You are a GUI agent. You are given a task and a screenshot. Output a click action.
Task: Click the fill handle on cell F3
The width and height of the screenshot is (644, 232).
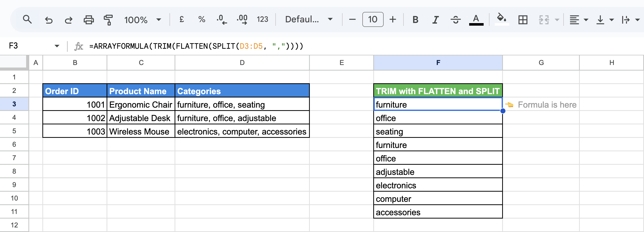(x=503, y=111)
